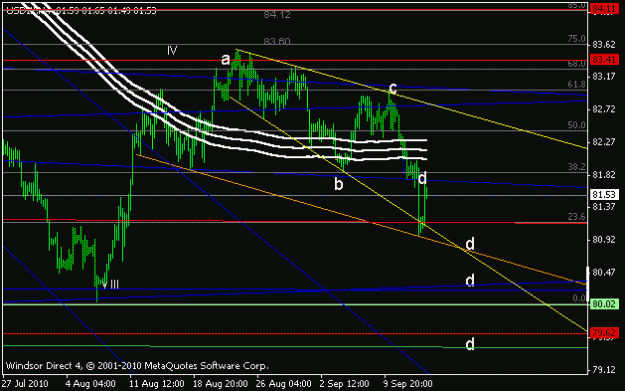The width and height of the screenshot is (625, 391).
Task: Select the 2 Sep 12:00 time label
Action: [x=344, y=384]
